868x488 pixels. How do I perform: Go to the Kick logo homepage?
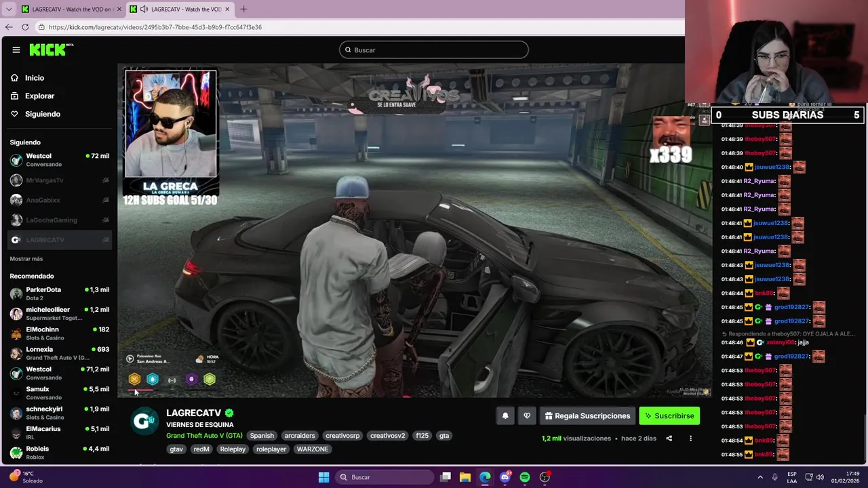pyautogui.click(x=51, y=49)
